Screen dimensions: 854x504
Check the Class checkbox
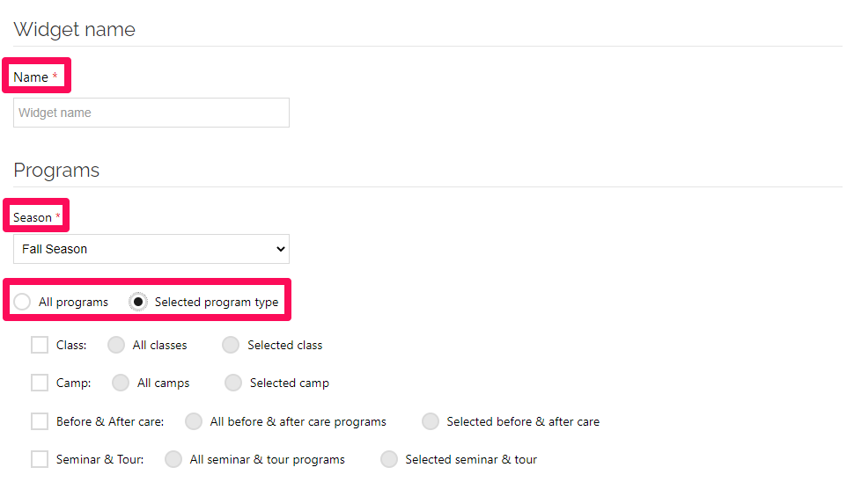[40, 345]
